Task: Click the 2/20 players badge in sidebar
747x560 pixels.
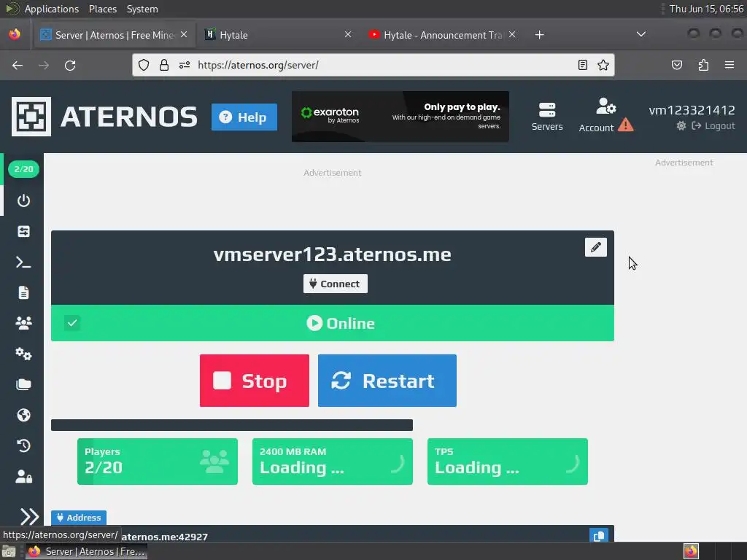Action: [x=23, y=169]
